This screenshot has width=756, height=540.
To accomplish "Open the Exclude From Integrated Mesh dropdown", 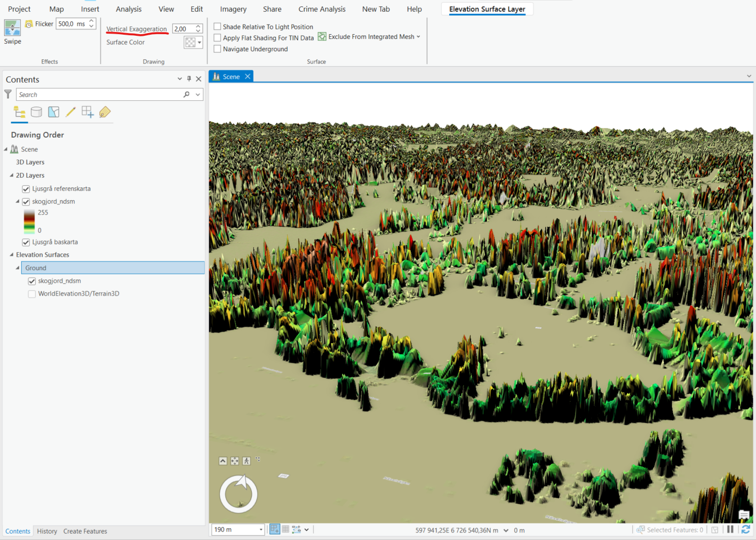I will (x=419, y=36).
